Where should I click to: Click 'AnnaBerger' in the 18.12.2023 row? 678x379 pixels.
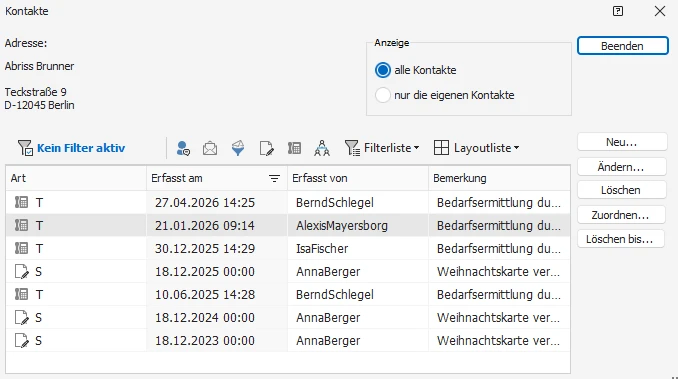[328, 341]
